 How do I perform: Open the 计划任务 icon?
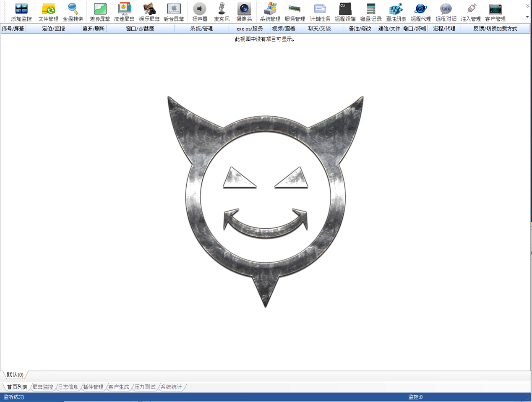pos(320,12)
